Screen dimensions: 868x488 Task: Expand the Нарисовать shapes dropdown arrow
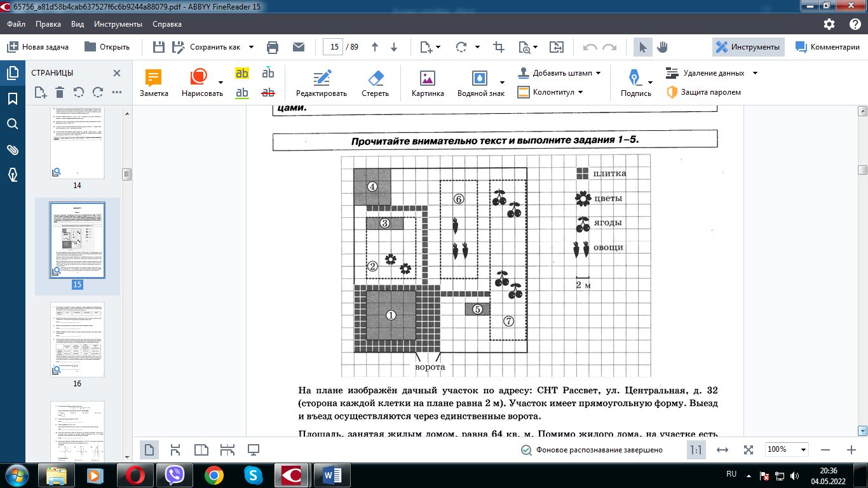click(x=220, y=82)
